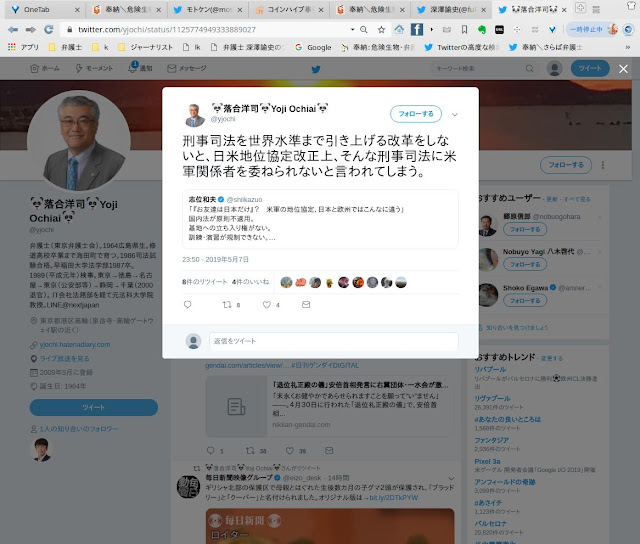This screenshot has width=640, height=544.
Task: Bookmark page with star icon
Action: pyautogui.click(x=381, y=29)
